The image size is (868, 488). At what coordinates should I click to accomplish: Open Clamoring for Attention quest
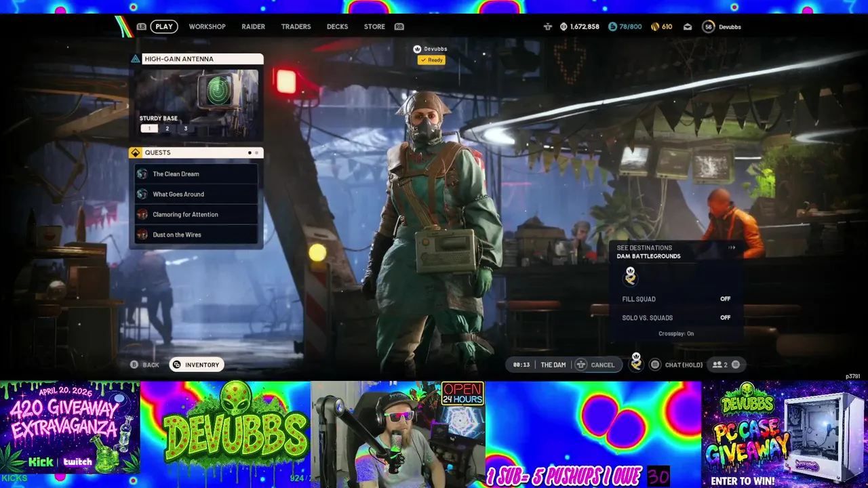[196, 214]
